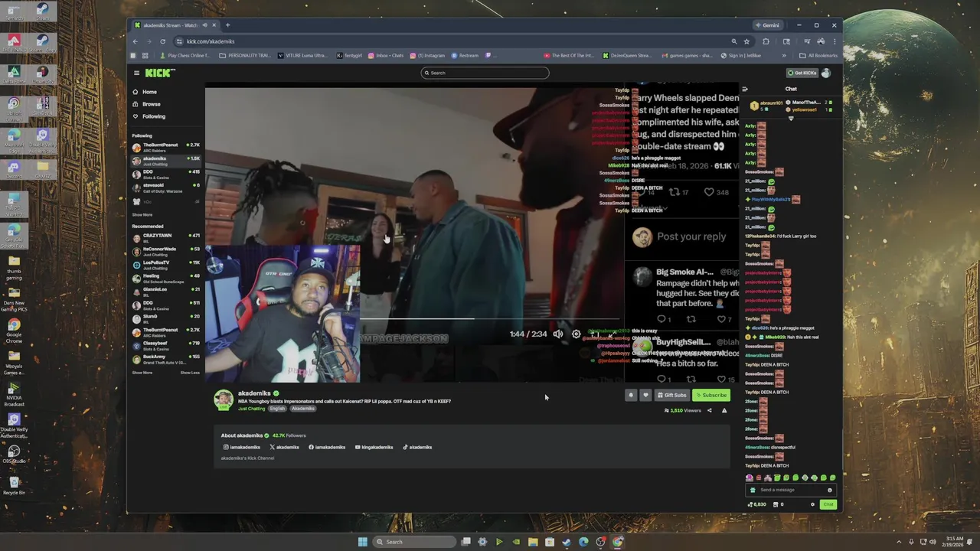Click the Windows Start button

(x=362, y=542)
